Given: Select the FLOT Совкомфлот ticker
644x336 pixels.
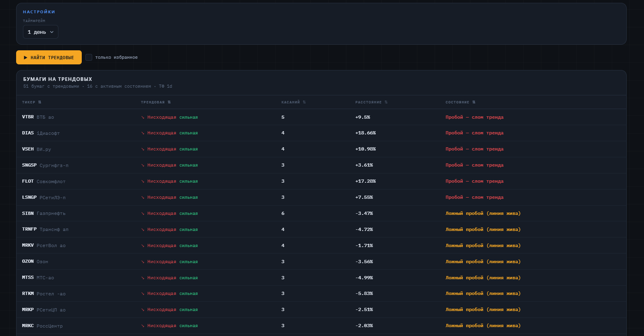Looking at the screenshot, I should tap(43, 181).
